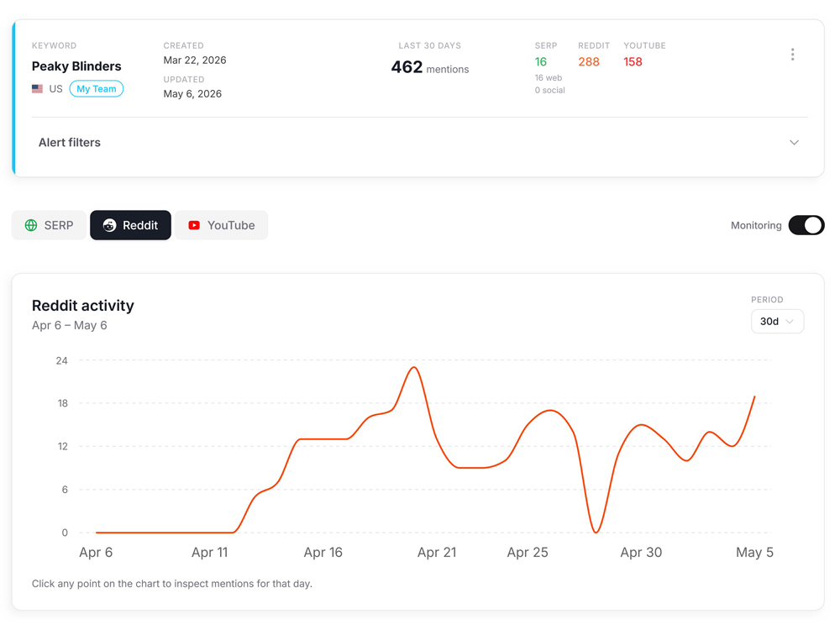The height and width of the screenshot is (630, 840).
Task: Click the Apr 30 axis label
Action: tap(641, 553)
